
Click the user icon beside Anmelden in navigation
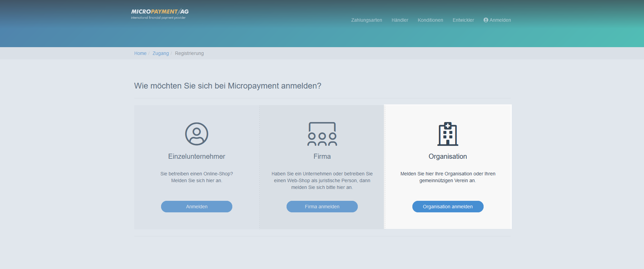tap(486, 20)
